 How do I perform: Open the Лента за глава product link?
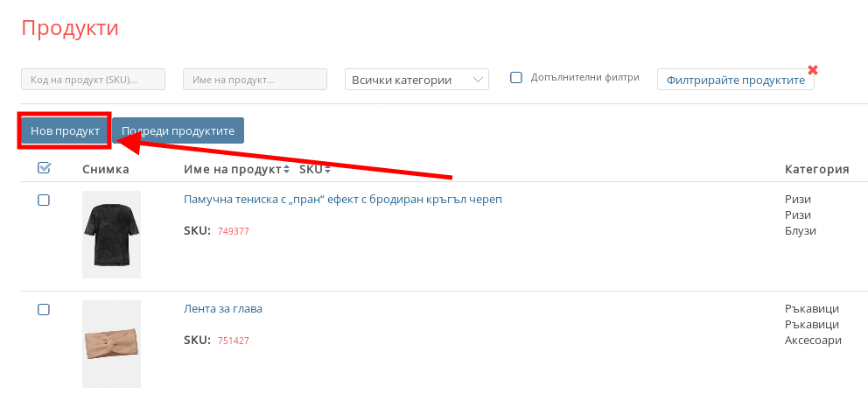point(223,308)
